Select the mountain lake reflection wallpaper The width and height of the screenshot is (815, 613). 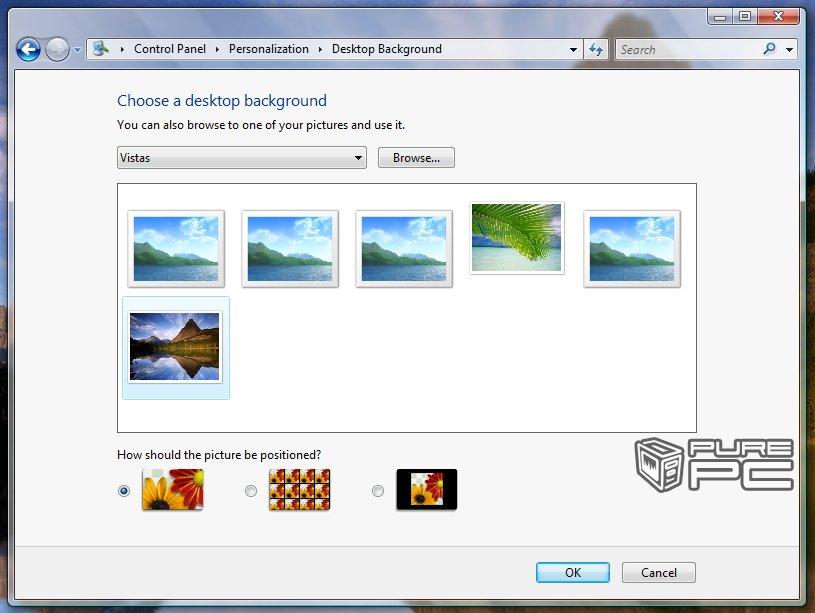pyautogui.click(x=175, y=346)
